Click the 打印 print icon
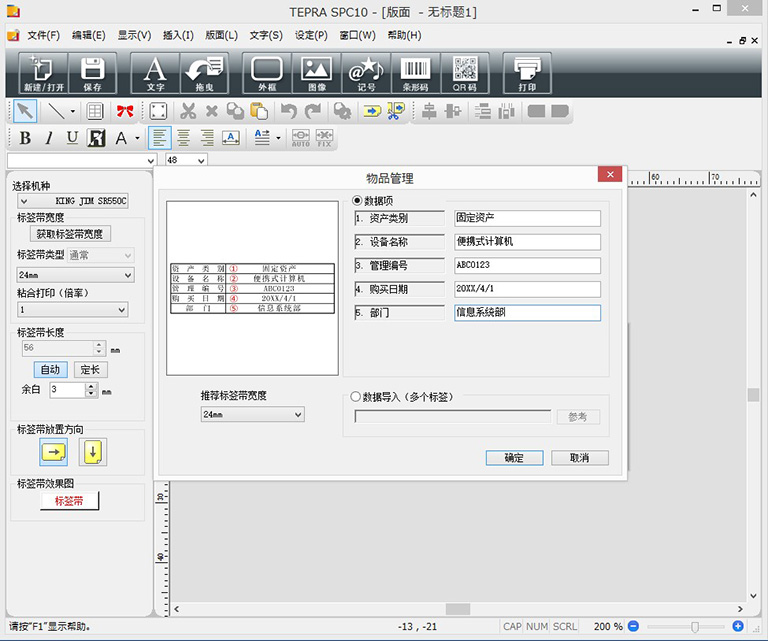Image resolution: width=768 pixels, height=641 pixels. pyautogui.click(x=527, y=73)
